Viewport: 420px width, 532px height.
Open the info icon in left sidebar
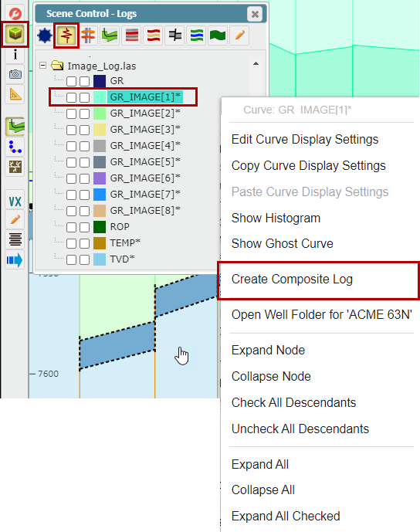coord(15,55)
